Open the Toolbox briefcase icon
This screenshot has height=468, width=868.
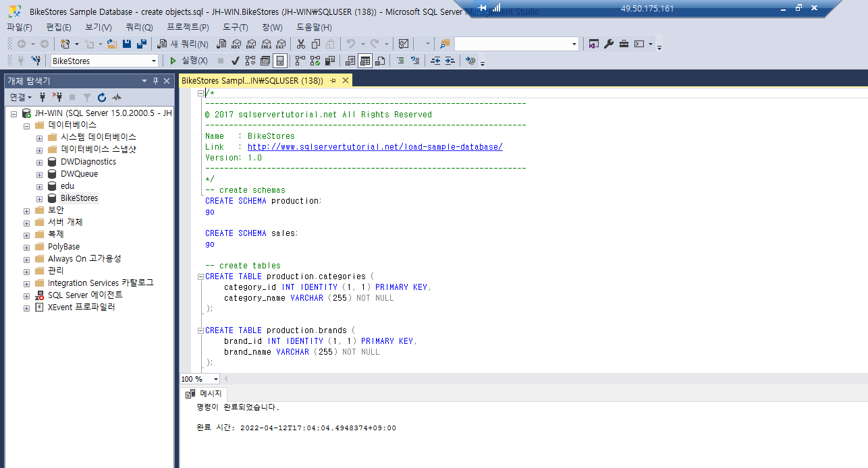click(x=624, y=44)
